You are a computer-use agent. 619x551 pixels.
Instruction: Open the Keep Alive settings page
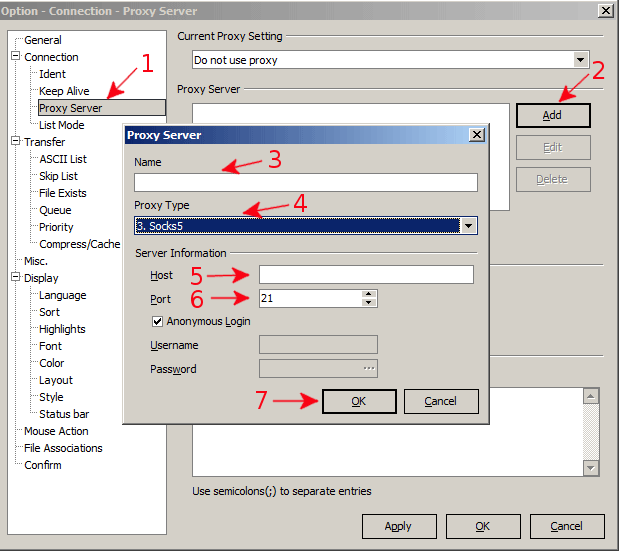(64, 91)
